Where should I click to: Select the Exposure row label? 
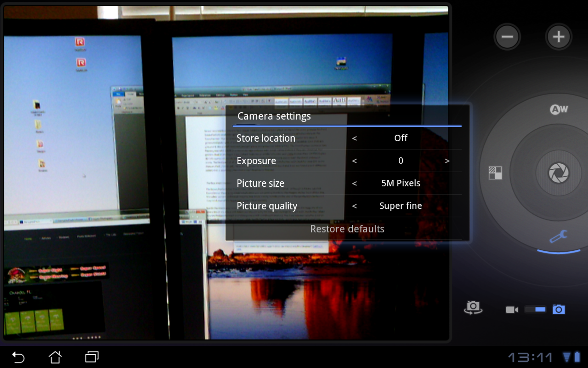pyautogui.click(x=256, y=161)
